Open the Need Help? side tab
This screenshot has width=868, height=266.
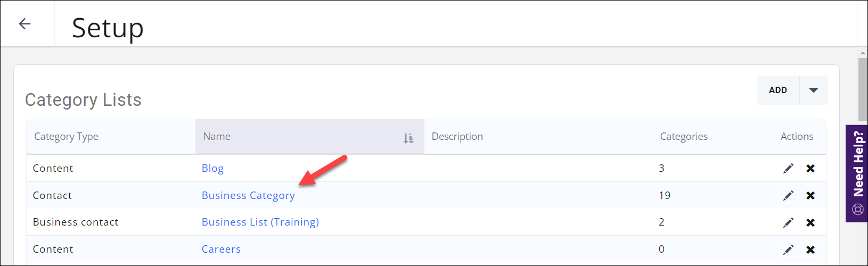[x=857, y=173]
